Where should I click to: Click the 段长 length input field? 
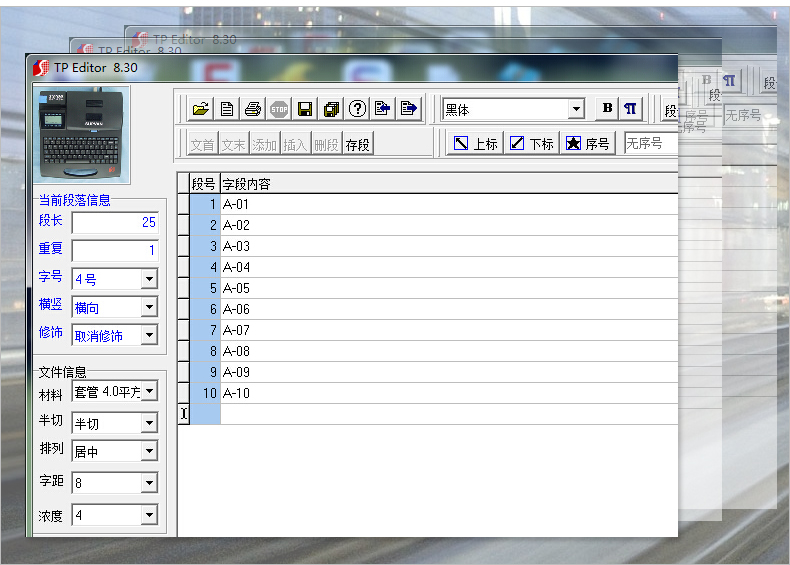[x=114, y=222]
